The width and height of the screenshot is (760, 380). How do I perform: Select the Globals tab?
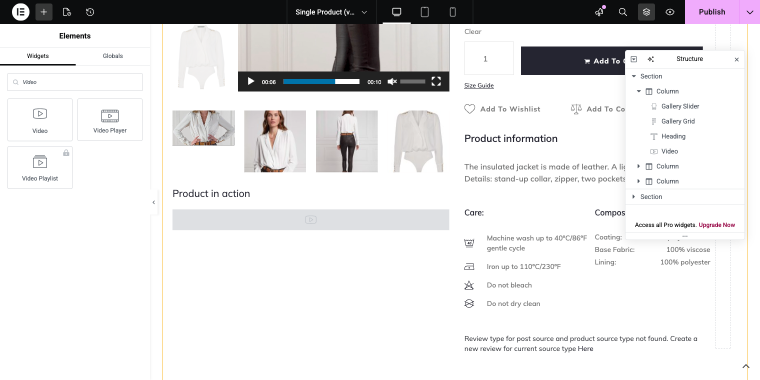pos(112,56)
